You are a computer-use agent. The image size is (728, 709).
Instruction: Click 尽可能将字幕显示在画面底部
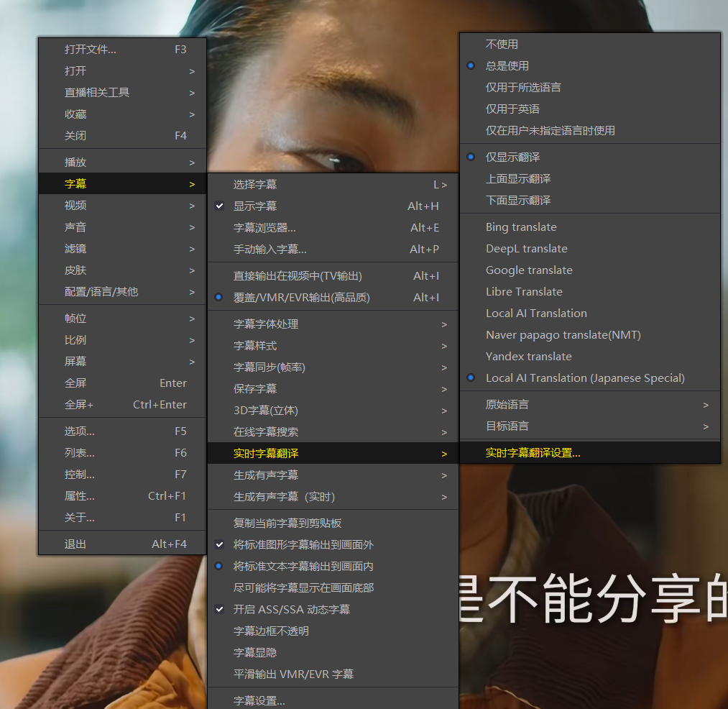(333, 587)
